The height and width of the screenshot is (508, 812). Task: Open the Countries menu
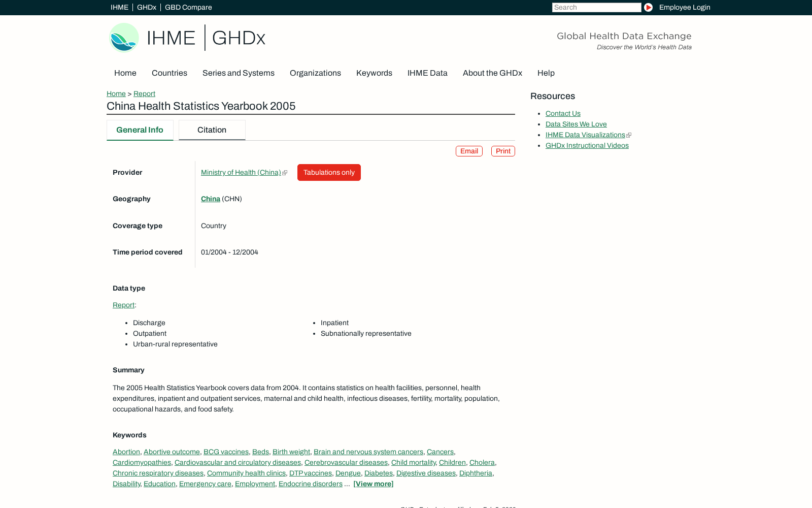[x=170, y=73]
